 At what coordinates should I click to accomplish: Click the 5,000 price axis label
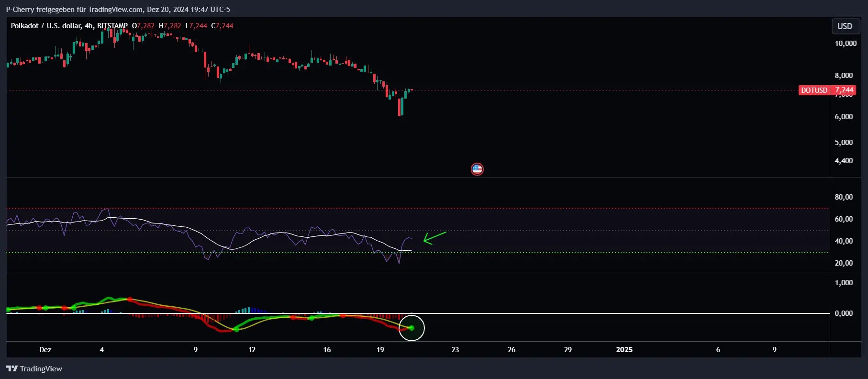click(x=844, y=143)
